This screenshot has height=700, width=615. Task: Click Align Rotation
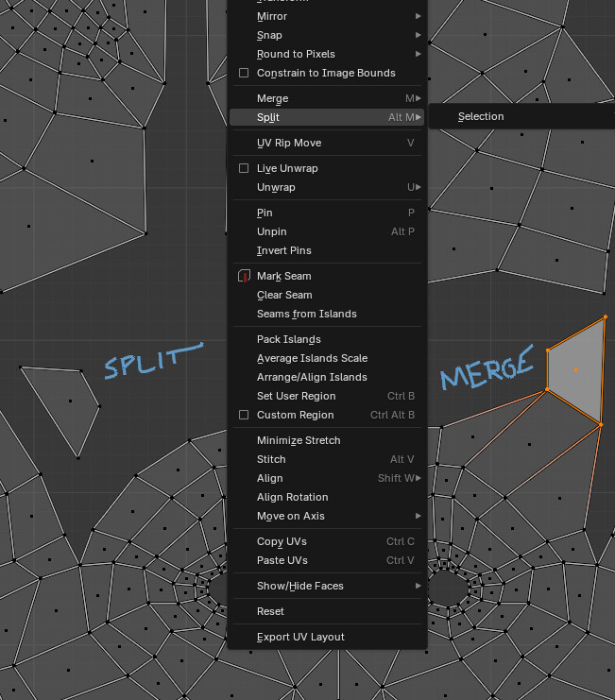pos(327,497)
